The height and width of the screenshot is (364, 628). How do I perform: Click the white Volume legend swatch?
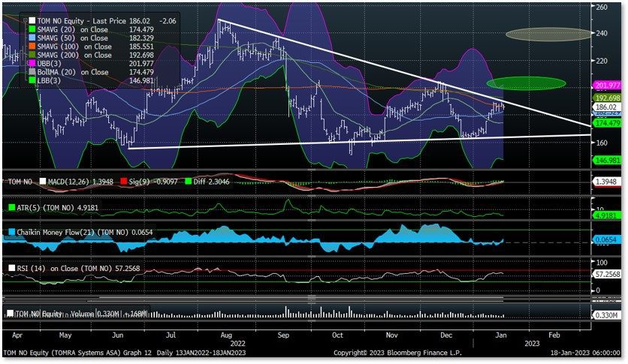click(11, 314)
